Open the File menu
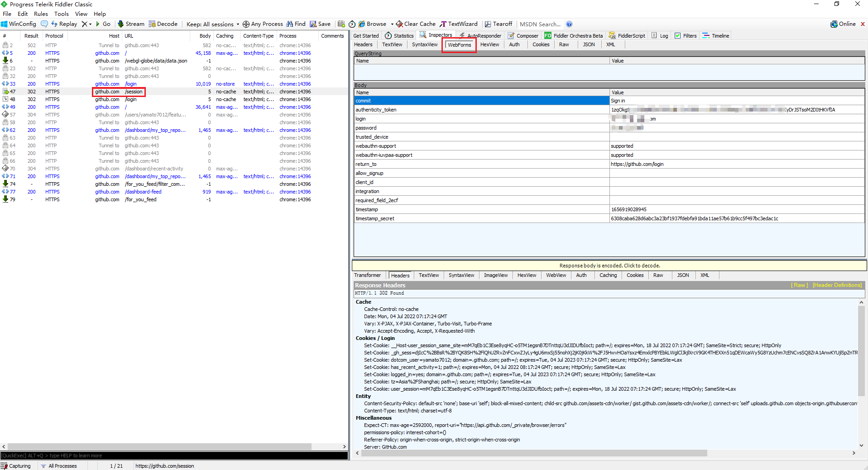868x470 pixels. (x=7, y=14)
